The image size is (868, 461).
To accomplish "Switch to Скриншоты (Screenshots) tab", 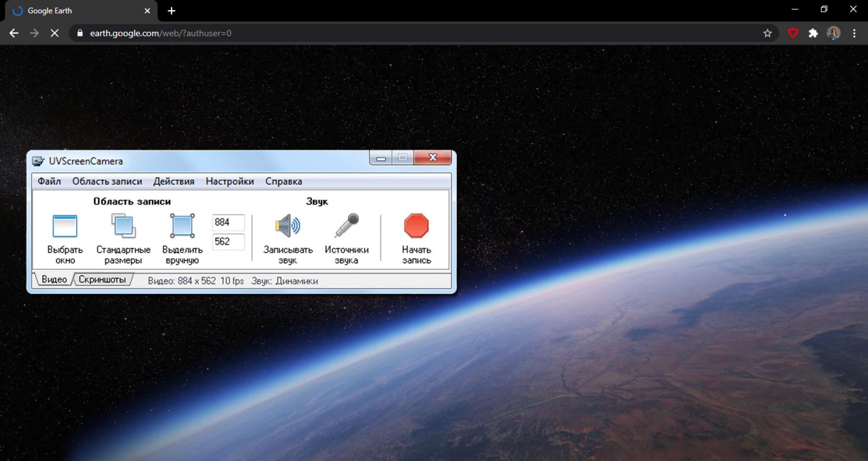I will (x=102, y=280).
